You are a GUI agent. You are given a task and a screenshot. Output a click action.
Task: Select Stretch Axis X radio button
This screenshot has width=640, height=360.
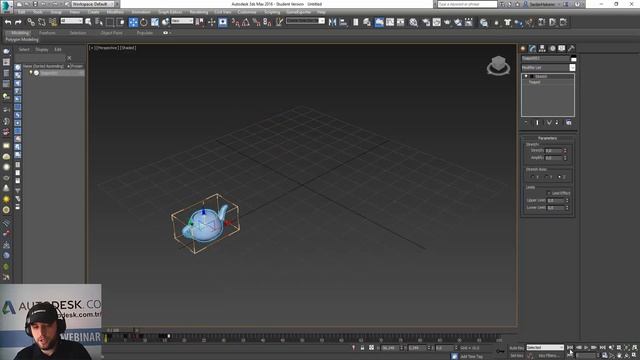[x=533, y=177]
